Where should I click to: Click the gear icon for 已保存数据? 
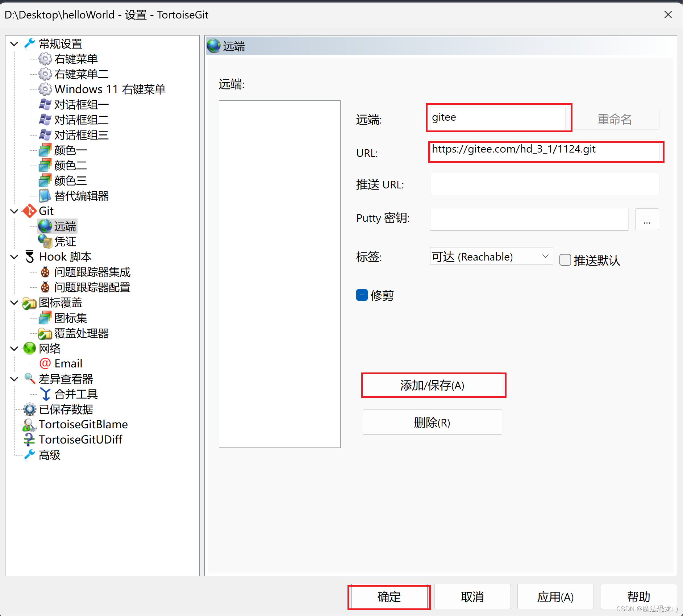click(x=29, y=409)
